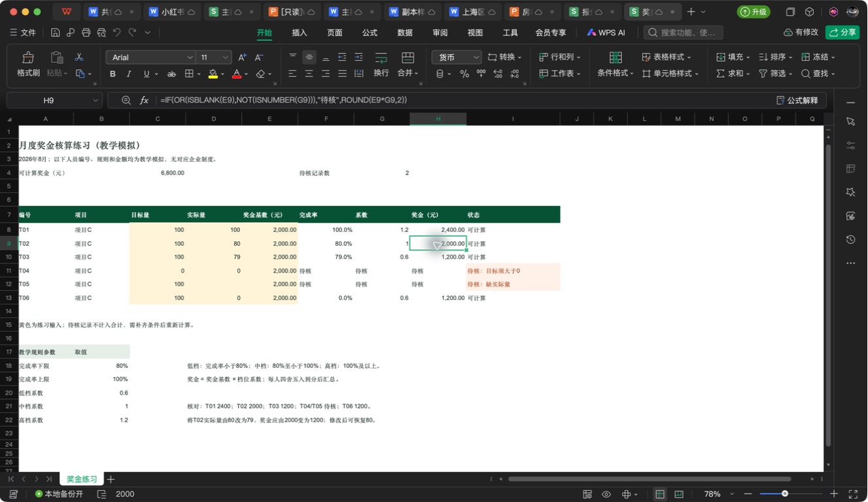
Task: Switch to the 数据 ribbon tab
Action: (405, 33)
